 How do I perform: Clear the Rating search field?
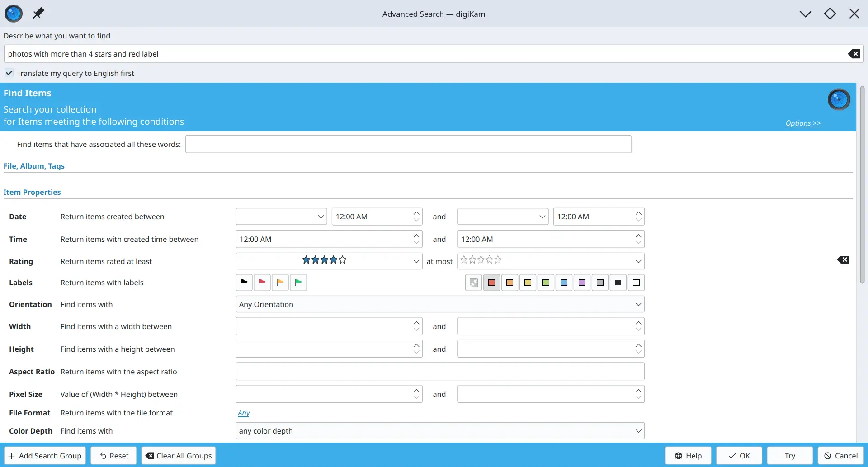pos(843,260)
